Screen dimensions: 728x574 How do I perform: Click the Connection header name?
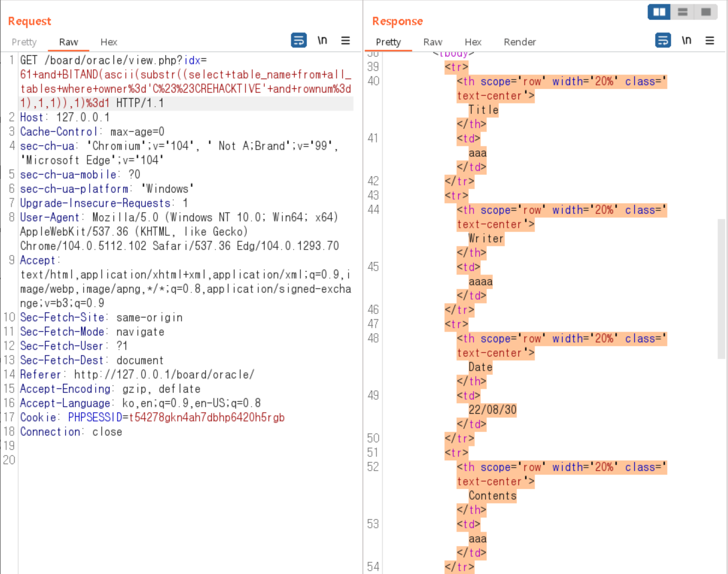click(x=50, y=432)
